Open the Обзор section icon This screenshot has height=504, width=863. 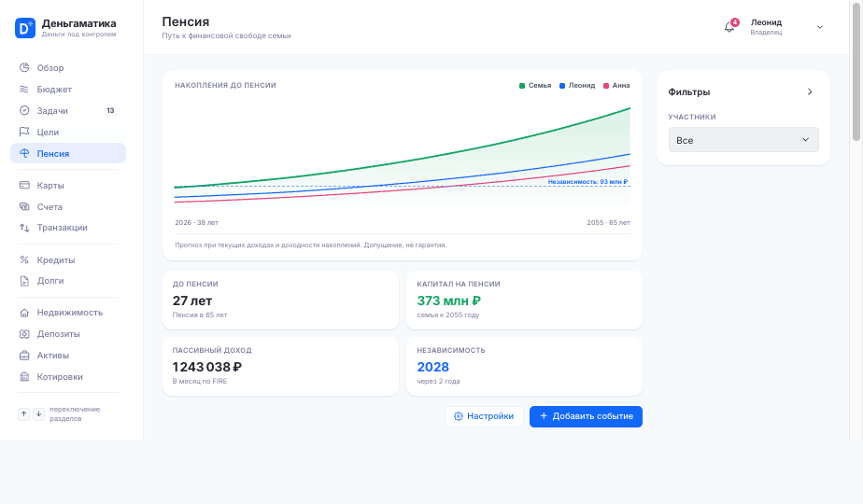tap(24, 68)
